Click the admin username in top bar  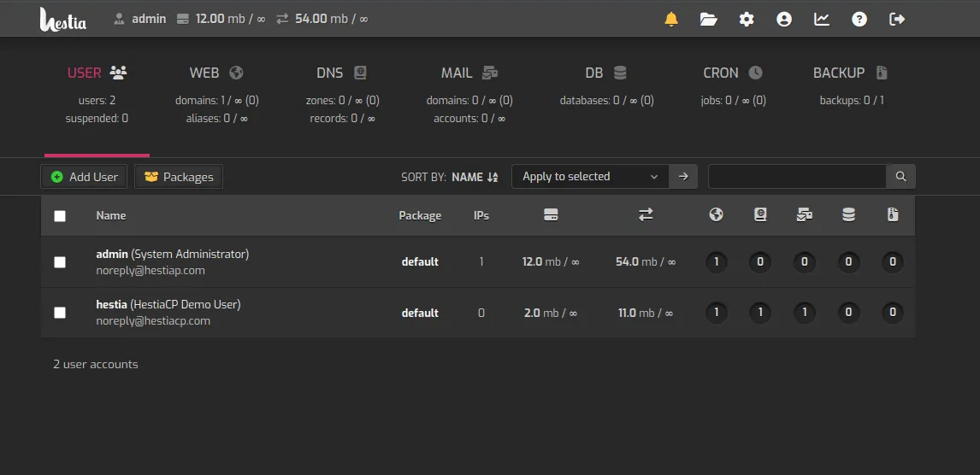(x=149, y=19)
